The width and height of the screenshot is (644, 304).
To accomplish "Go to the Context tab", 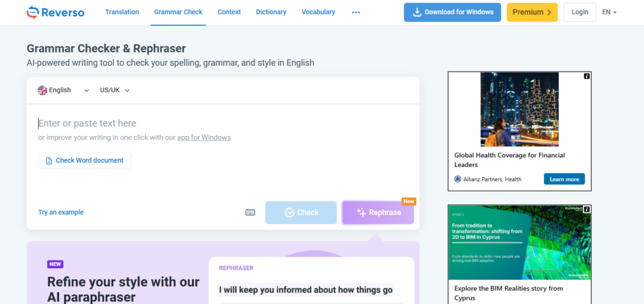I will pos(230,12).
